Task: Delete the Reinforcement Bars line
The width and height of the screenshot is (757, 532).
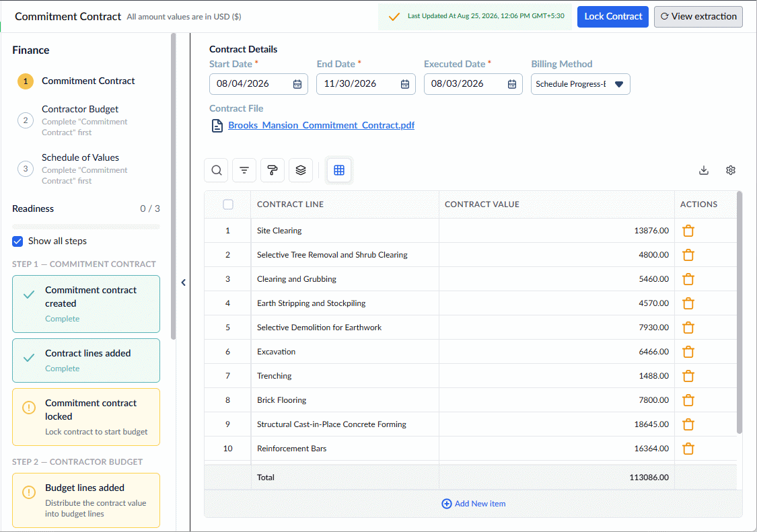Action: 688,449
